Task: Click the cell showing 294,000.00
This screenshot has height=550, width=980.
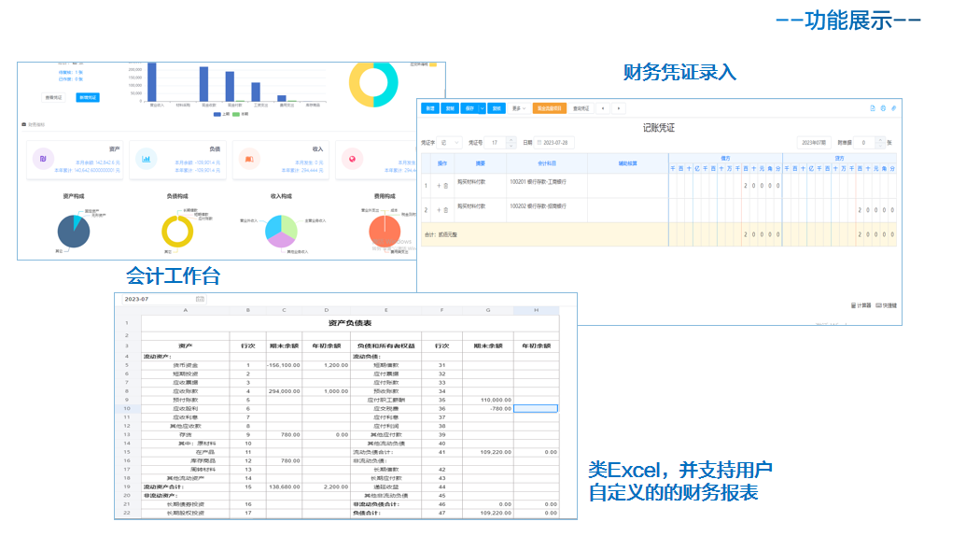Action: (x=284, y=391)
